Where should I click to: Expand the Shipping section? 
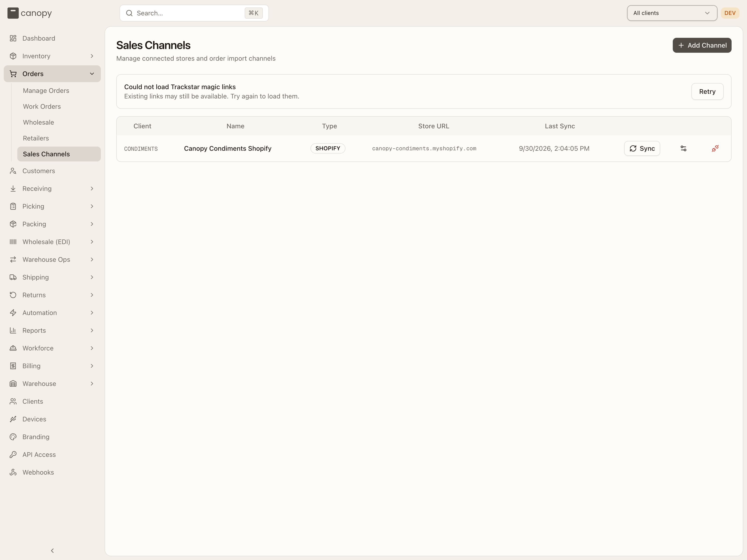coord(52,277)
